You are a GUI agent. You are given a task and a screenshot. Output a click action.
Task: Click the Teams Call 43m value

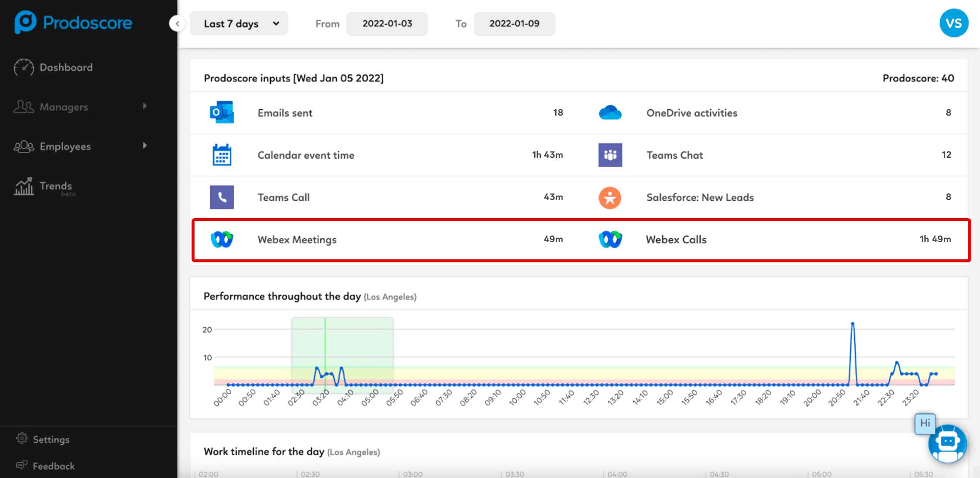coord(553,197)
